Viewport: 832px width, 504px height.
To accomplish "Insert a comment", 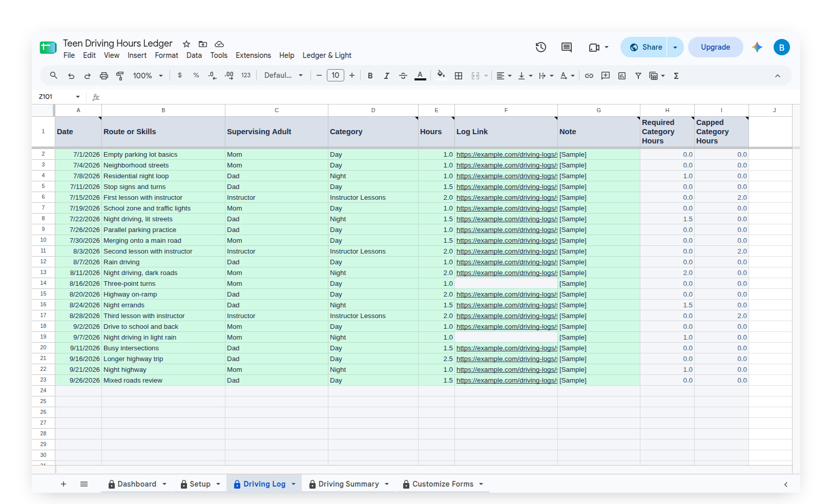I will click(606, 76).
